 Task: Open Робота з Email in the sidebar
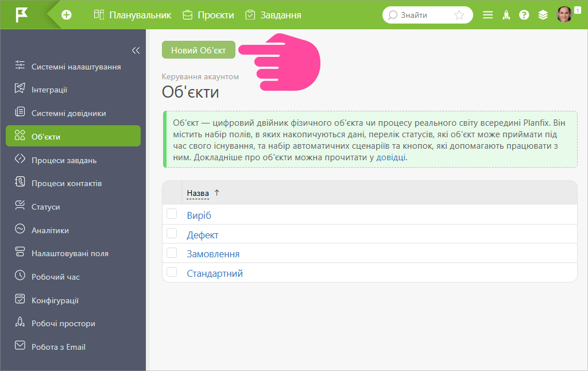[x=59, y=347]
